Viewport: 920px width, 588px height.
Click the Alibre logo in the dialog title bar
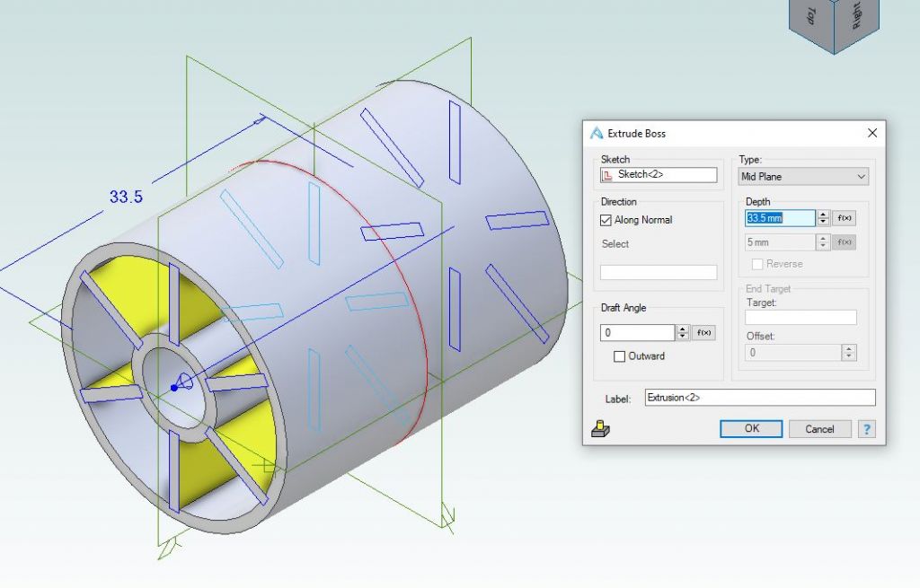(x=597, y=133)
